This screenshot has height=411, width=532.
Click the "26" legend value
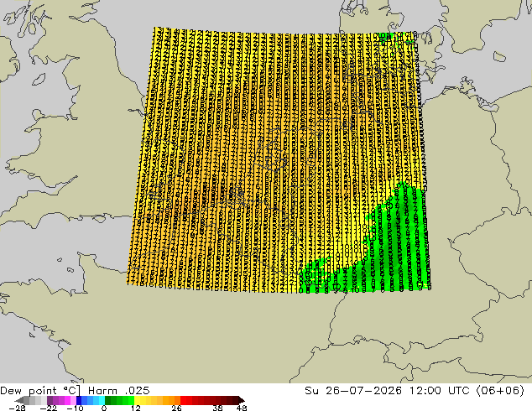(176, 408)
